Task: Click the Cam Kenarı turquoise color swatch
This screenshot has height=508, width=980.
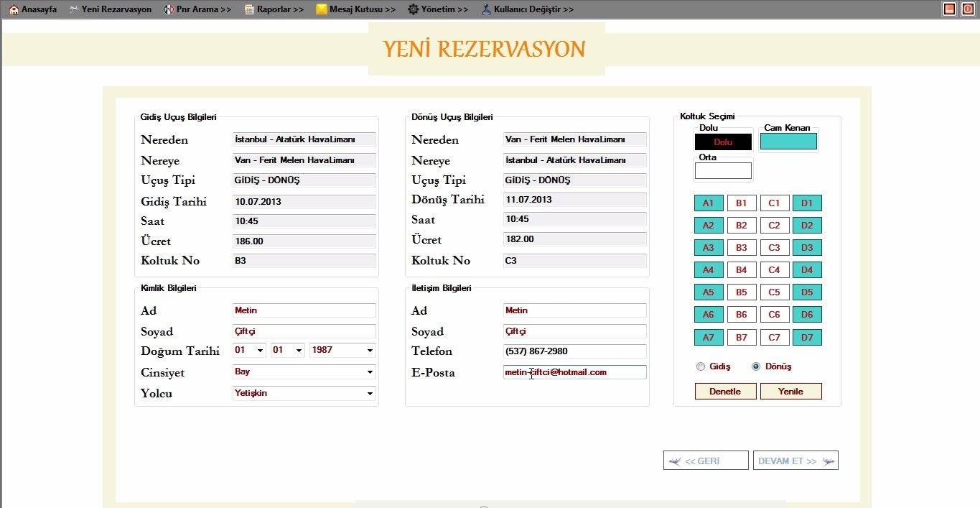Action: 788,142
